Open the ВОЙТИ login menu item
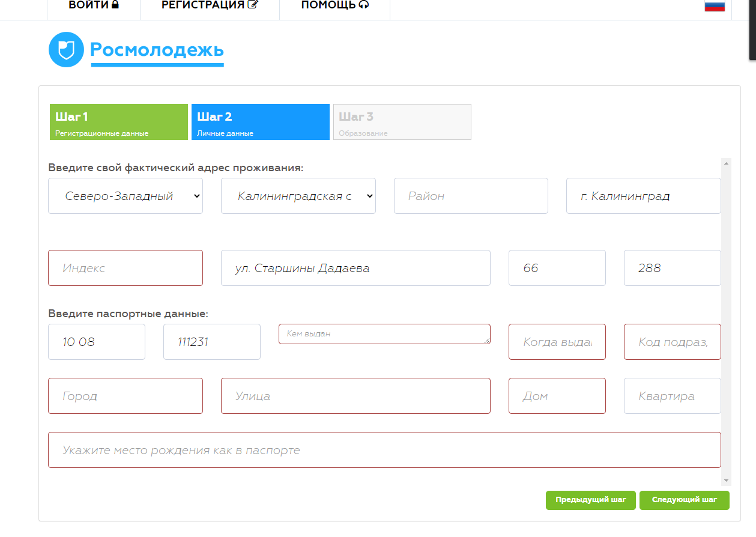The width and height of the screenshot is (756, 537). pyautogui.click(x=94, y=5)
